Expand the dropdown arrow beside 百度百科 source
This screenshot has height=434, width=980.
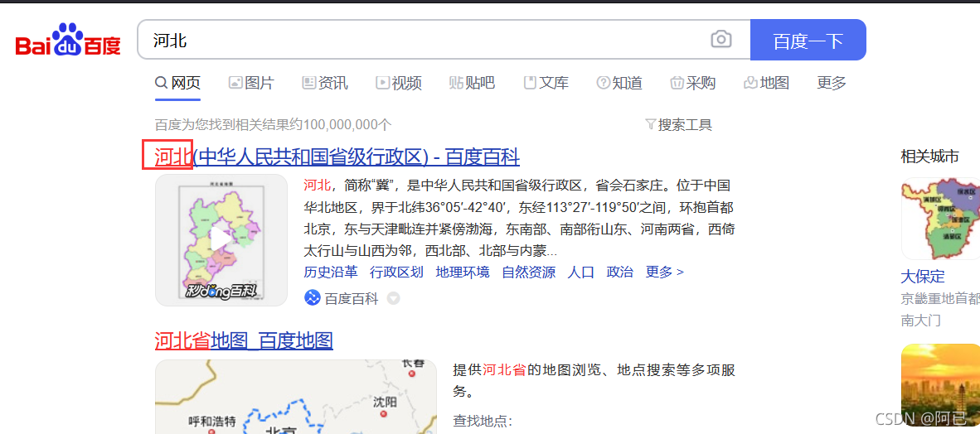point(393,298)
